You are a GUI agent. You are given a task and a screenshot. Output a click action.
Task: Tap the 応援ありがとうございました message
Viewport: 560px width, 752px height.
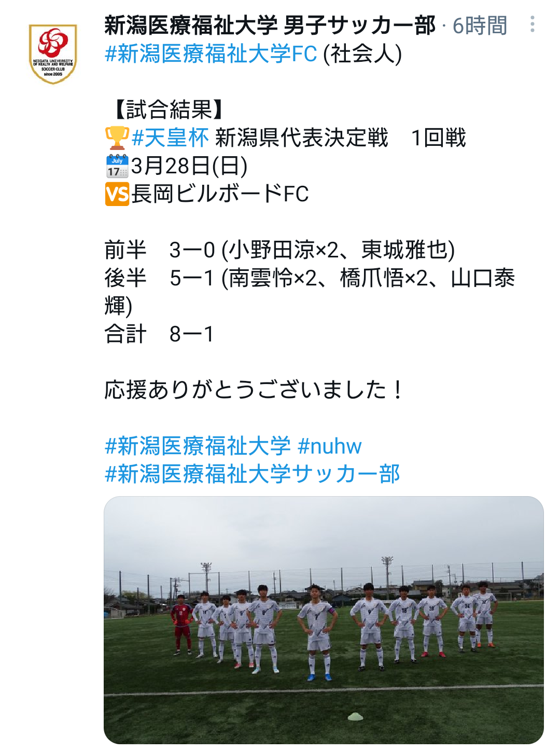254,390
